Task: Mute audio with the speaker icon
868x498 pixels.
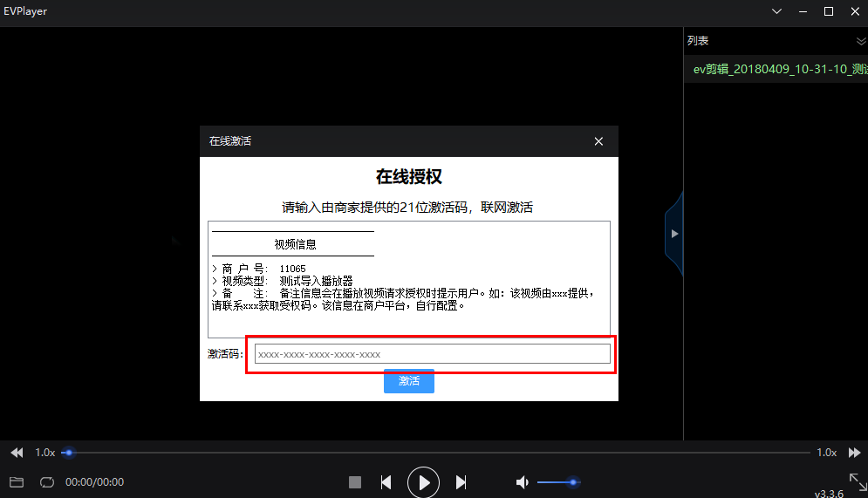Action: coord(522,482)
